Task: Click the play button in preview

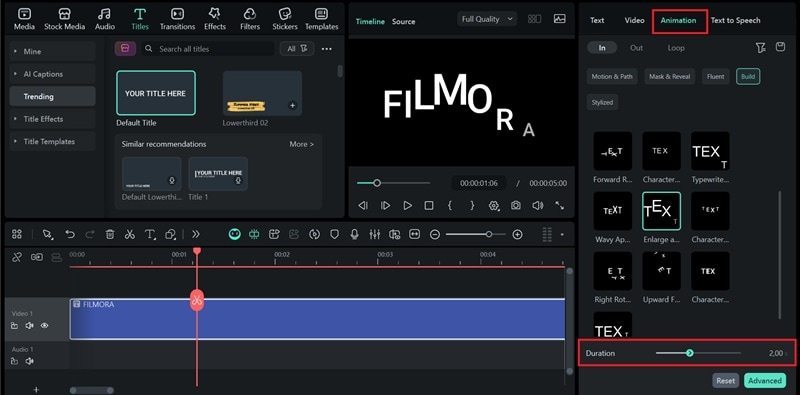Action: pos(407,206)
